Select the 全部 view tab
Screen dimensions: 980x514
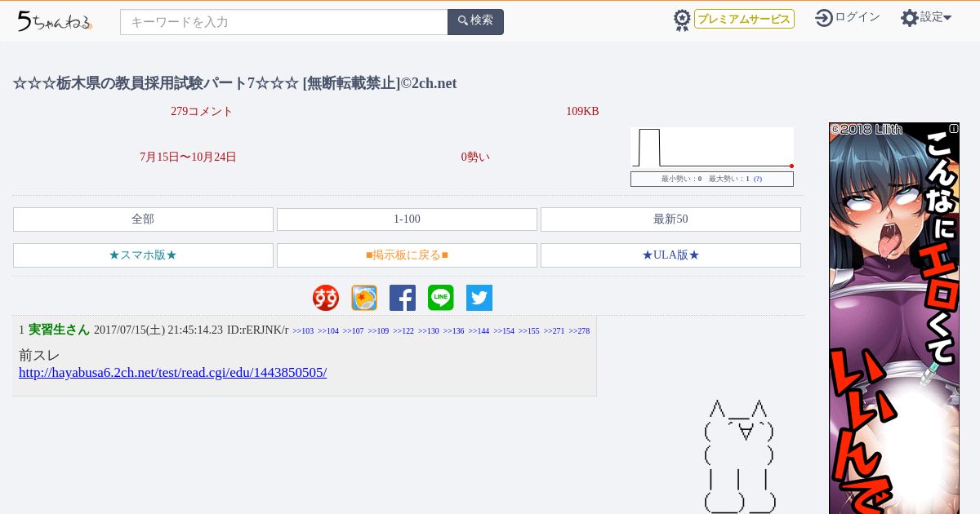point(143,219)
